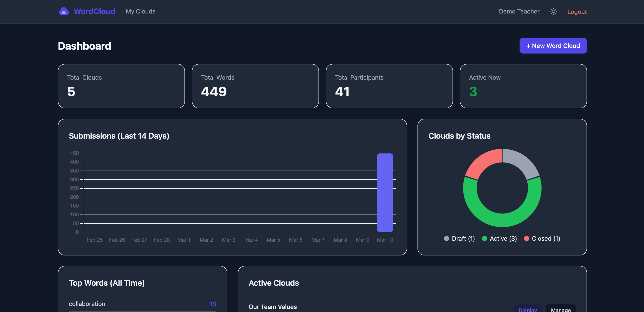Click the Mar 10 submissions bar
Screen dimensions: 644x312
385,193
